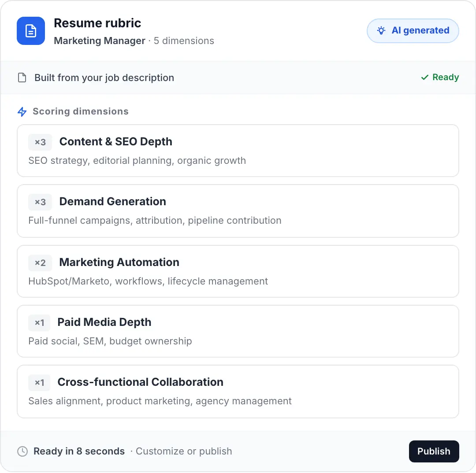Toggle the Ready status indicator
Screen dimensions: 476x473
pos(440,77)
